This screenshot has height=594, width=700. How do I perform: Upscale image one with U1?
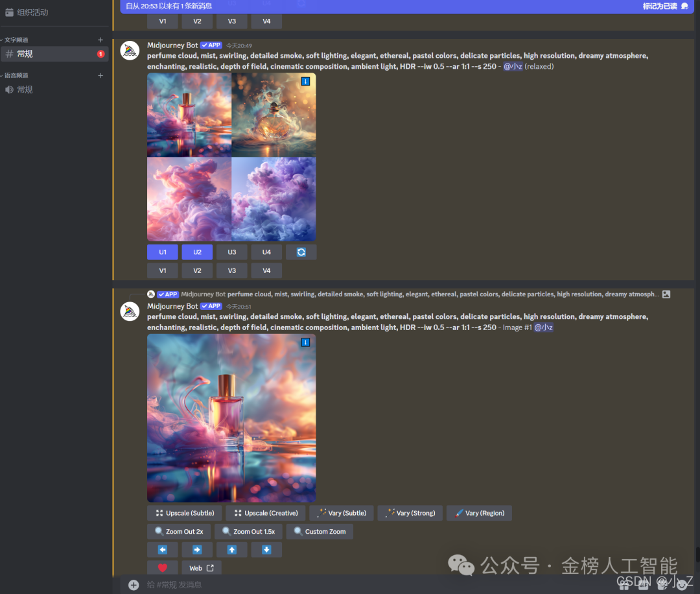pos(163,252)
